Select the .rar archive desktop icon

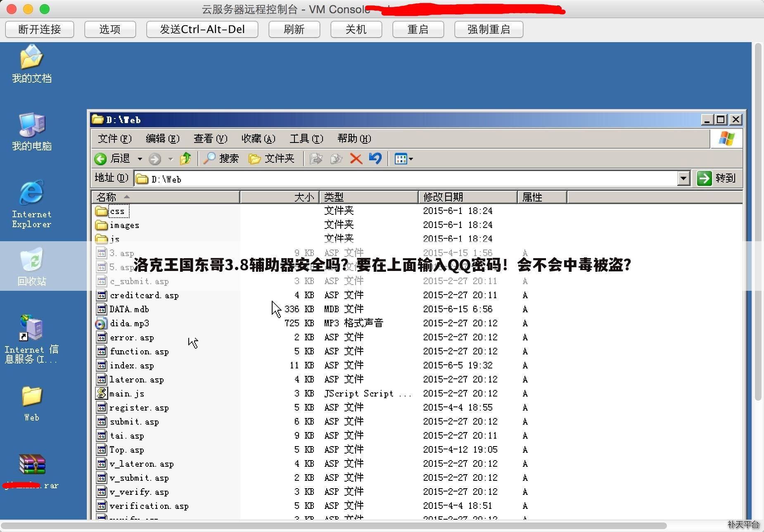pyautogui.click(x=31, y=472)
